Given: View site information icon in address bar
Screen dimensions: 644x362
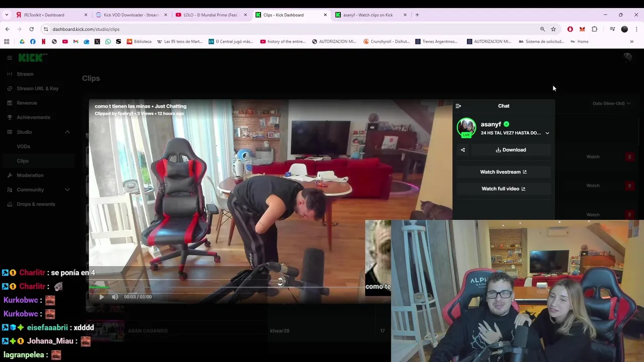Looking at the screenshot, I should [x=46, y=29].
